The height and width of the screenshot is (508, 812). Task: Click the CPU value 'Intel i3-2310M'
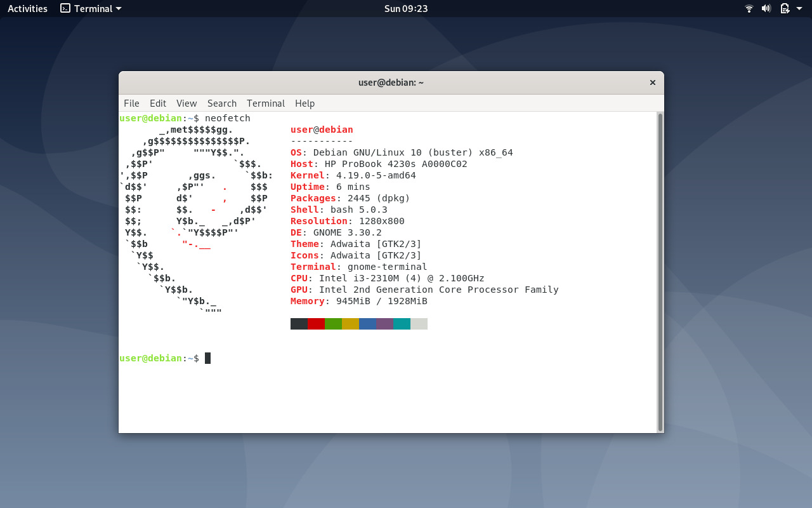point(359,278)
